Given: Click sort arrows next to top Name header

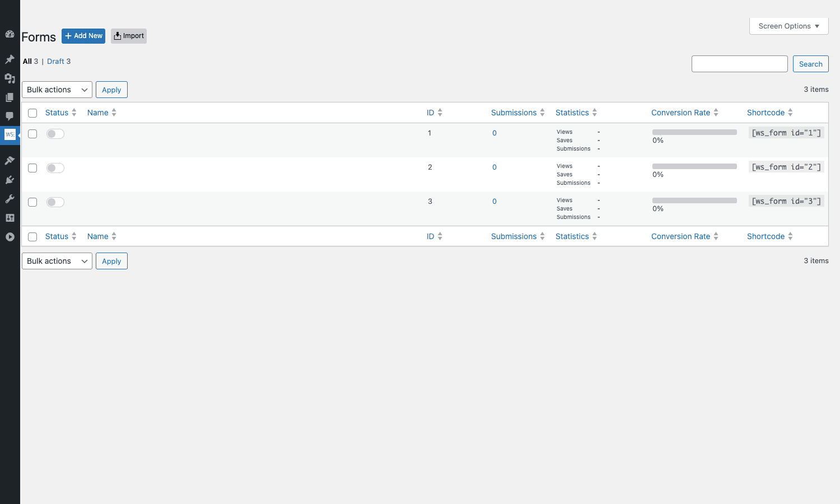Looking at the screenshot, I should coord(114,113).
